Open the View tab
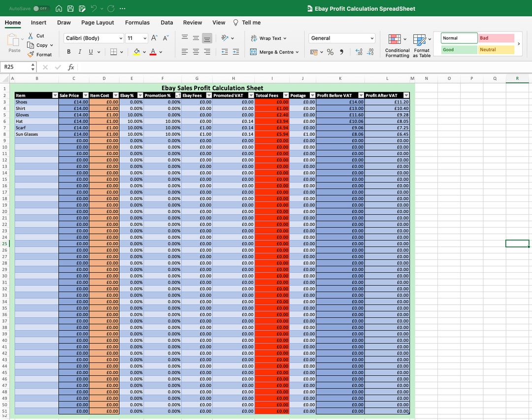Viewport: 532px width, 420px height. point(219,22)
